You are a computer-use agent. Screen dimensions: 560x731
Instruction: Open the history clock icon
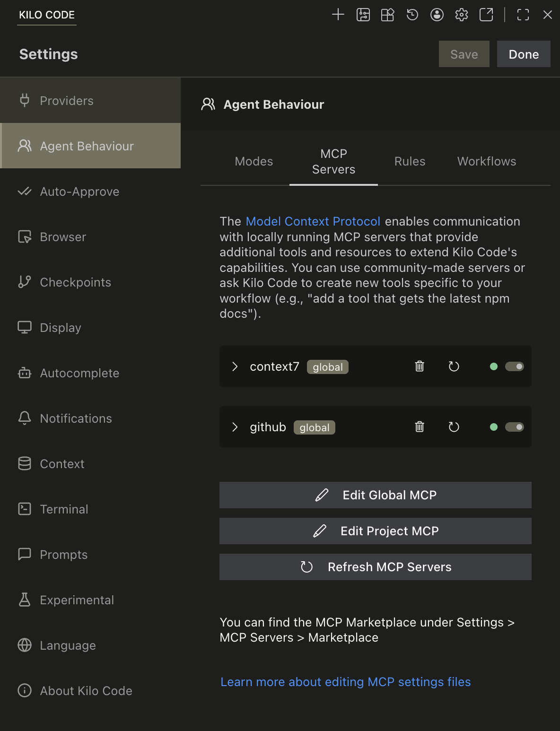point(412,15)
